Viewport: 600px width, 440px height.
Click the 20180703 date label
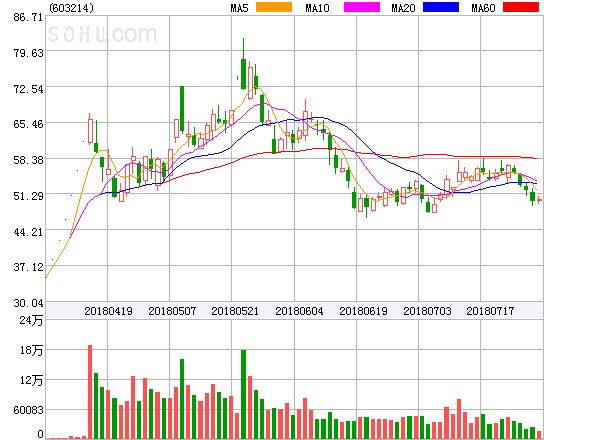coord(427,311)
